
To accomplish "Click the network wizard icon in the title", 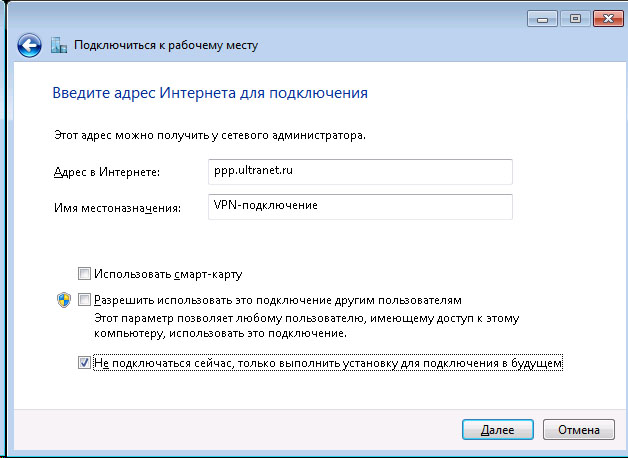I will pos(58,44).
